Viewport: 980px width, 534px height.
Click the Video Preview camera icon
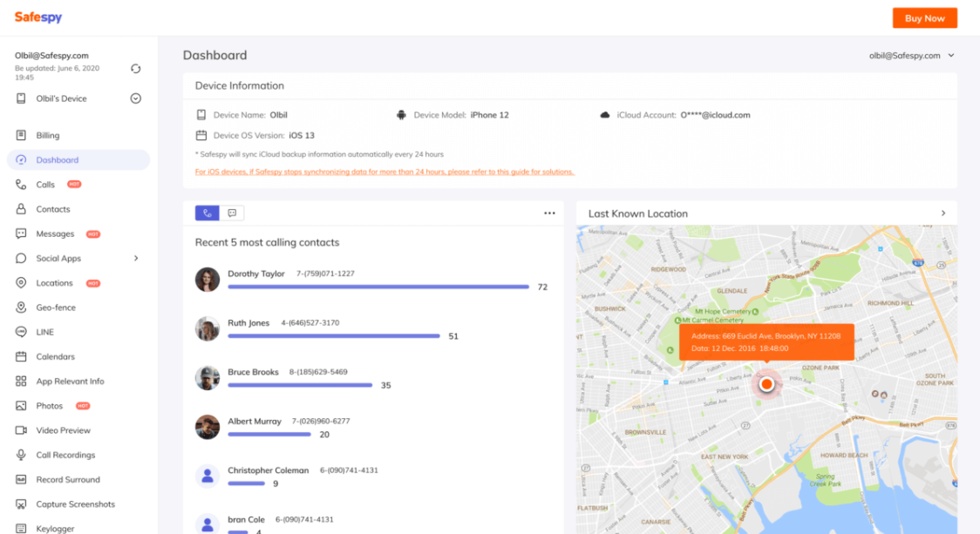[21, 430]
